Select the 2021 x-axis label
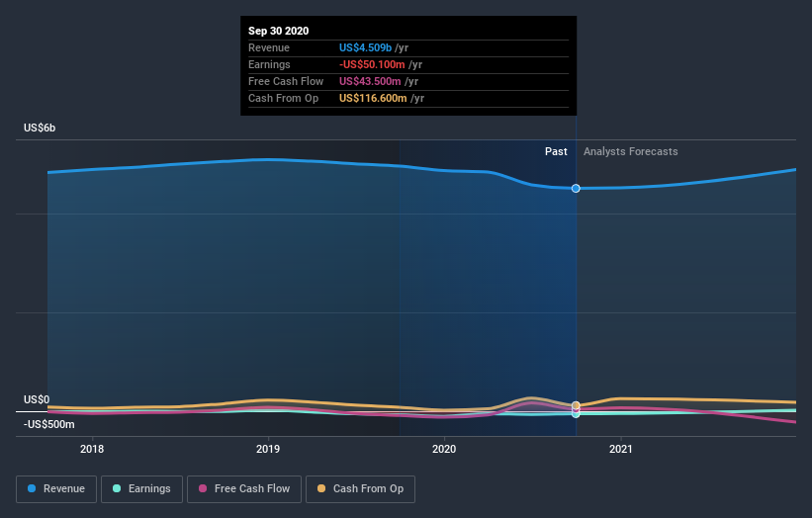The height and width of the screenshot is (518, 812). pyautogui.click(x=620, y=449)
